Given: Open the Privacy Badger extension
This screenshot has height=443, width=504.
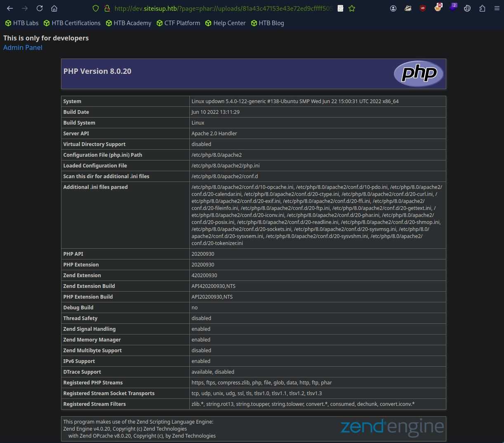Looking at the screenshot, I should pyautogui.click(x=408, y=8).
